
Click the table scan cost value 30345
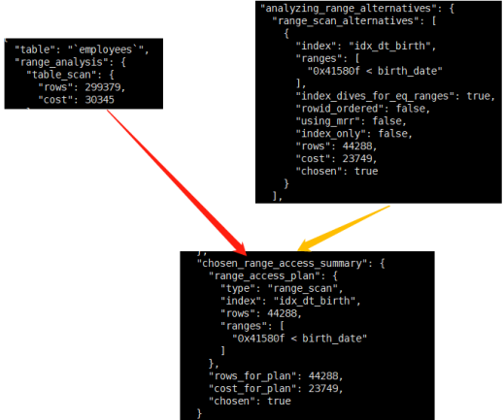99,100
